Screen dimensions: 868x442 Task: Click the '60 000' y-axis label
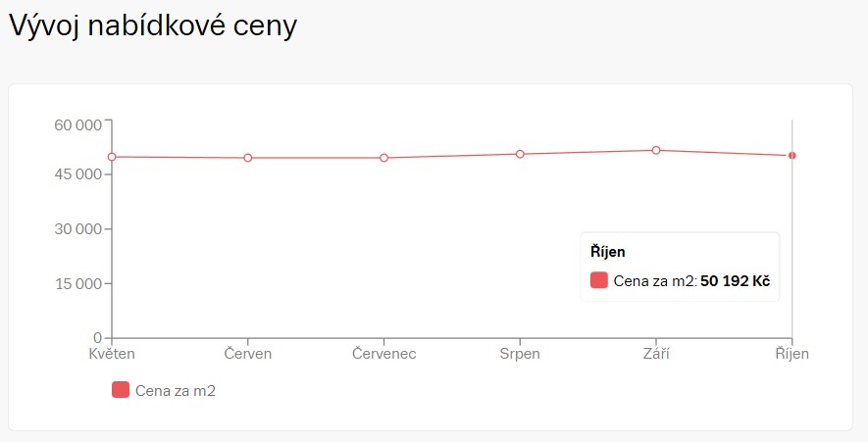[x=77, y=124]
